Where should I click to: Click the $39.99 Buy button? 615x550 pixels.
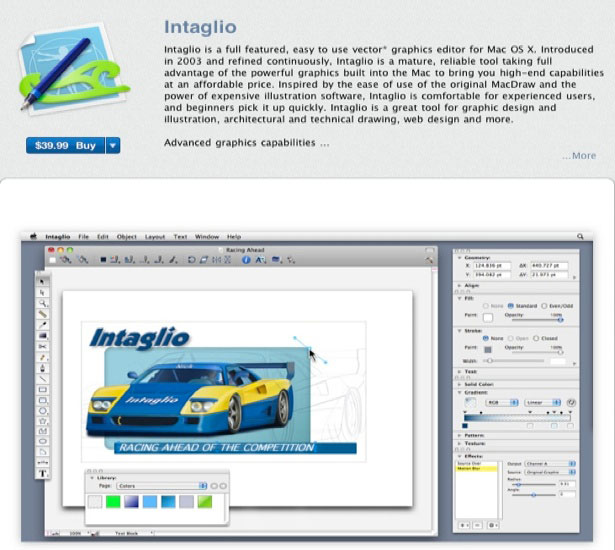[x=66, y=146]
